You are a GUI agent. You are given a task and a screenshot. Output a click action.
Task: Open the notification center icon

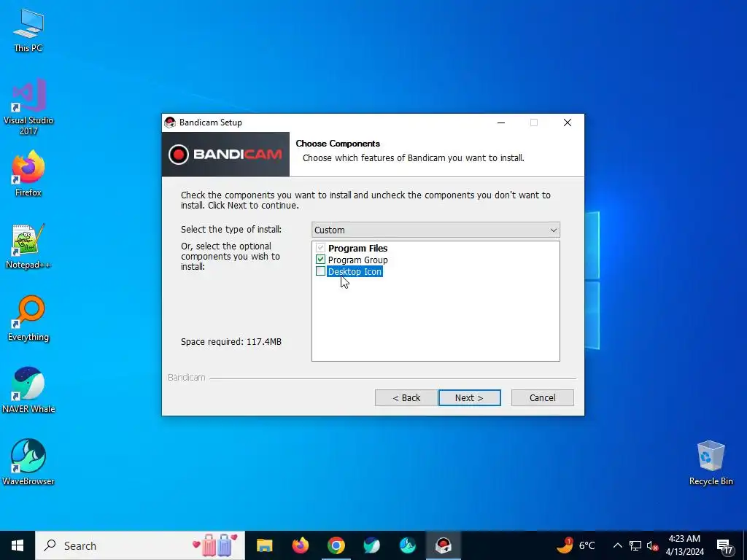tap(724, 545)
